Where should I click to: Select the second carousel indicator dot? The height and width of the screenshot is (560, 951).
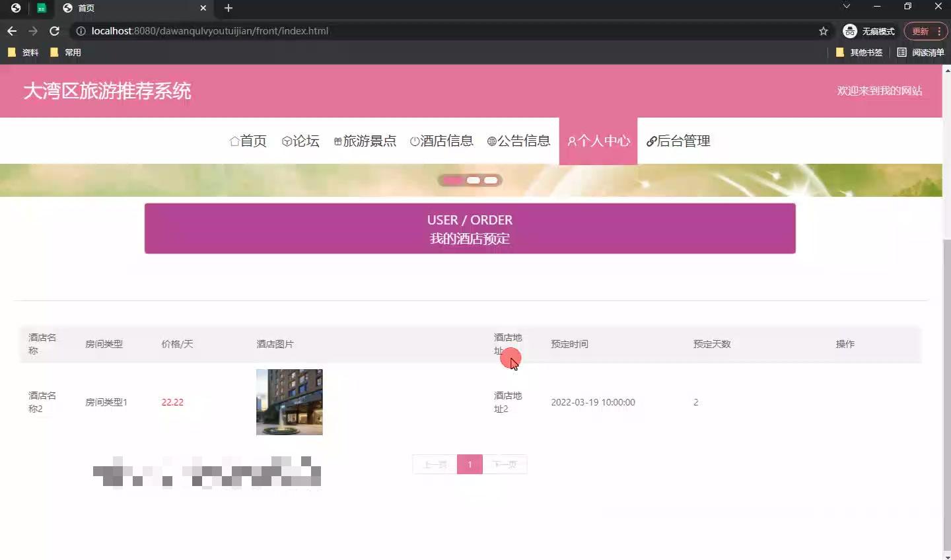point(474,180)
